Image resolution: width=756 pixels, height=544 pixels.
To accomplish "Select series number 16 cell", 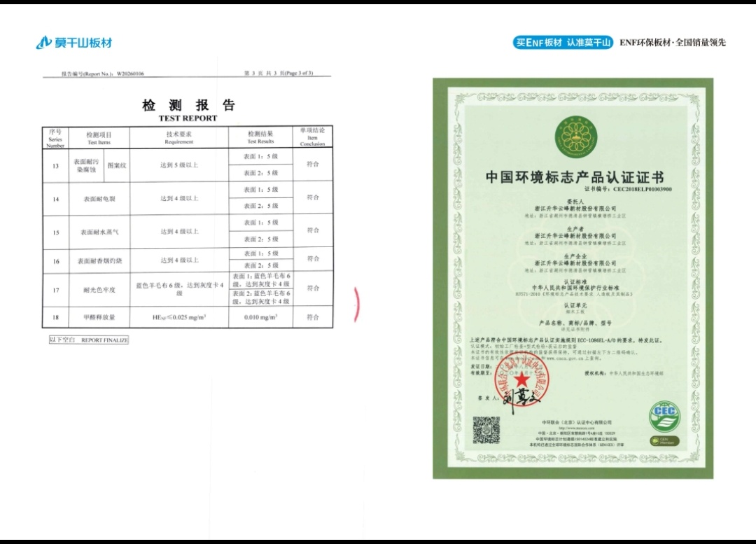I will click(55, 261).
